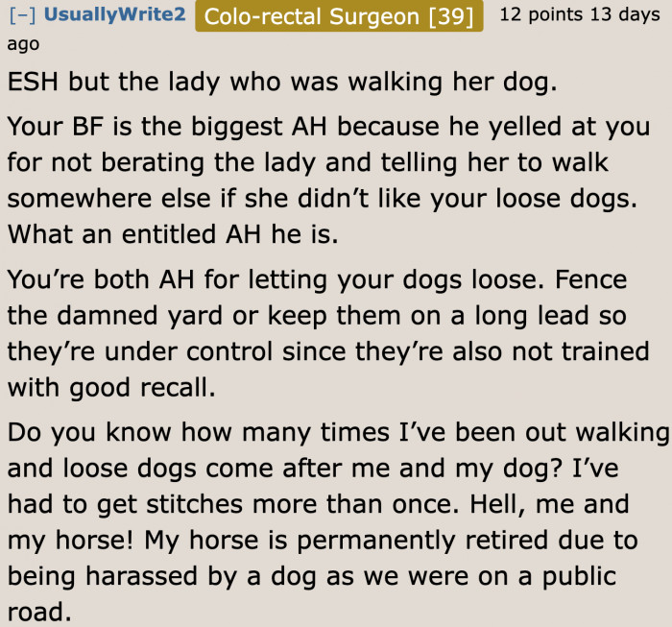This screenshot has width=672, height=627.
Task: Click the ESH verdict at the comment start
Action: click(33, 82)
